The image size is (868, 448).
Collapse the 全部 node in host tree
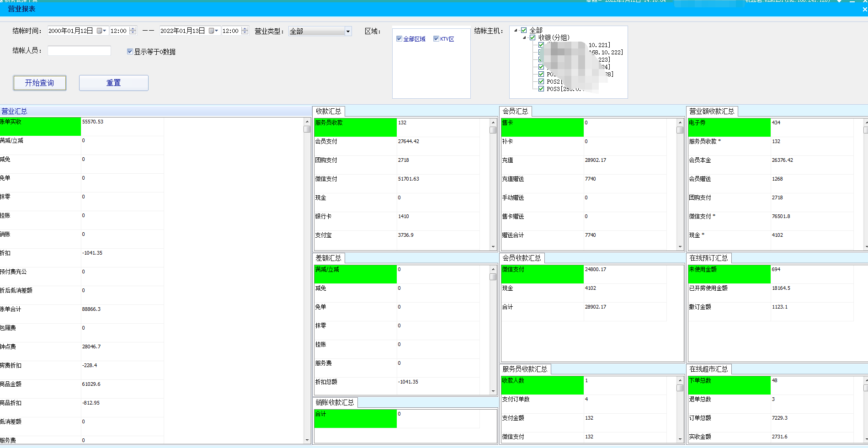(516, 30)
